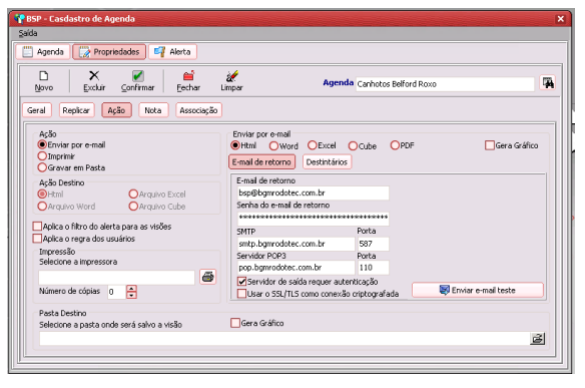The height and width of the screenshot is (388, 585).
Task: Click the E-mail de retorno field
Action: 313,193
